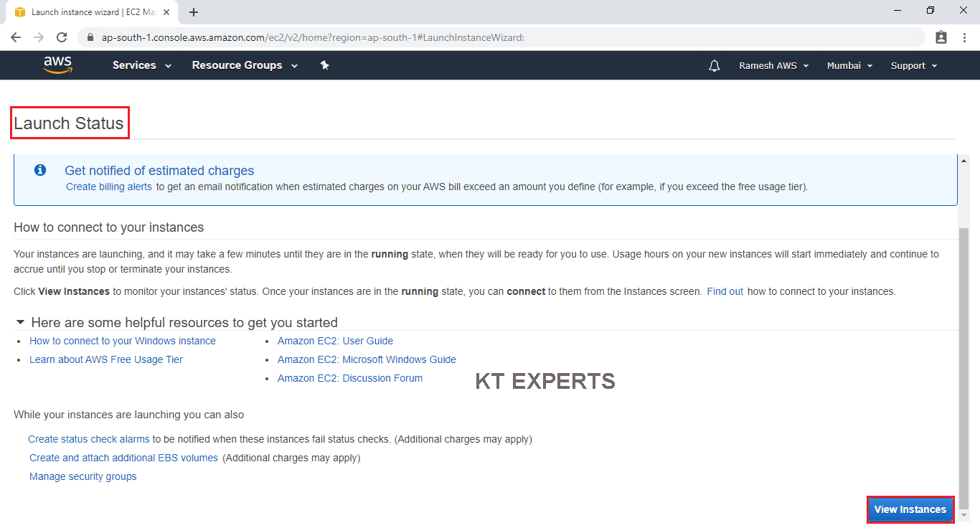
Task: Collapse the helpful resources section
Action: tap(20, 322)
